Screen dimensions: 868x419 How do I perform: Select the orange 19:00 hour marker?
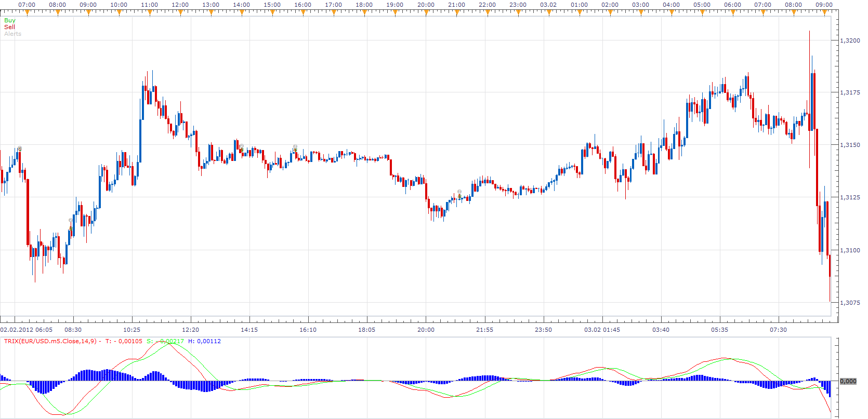click(x=395, y=12)
